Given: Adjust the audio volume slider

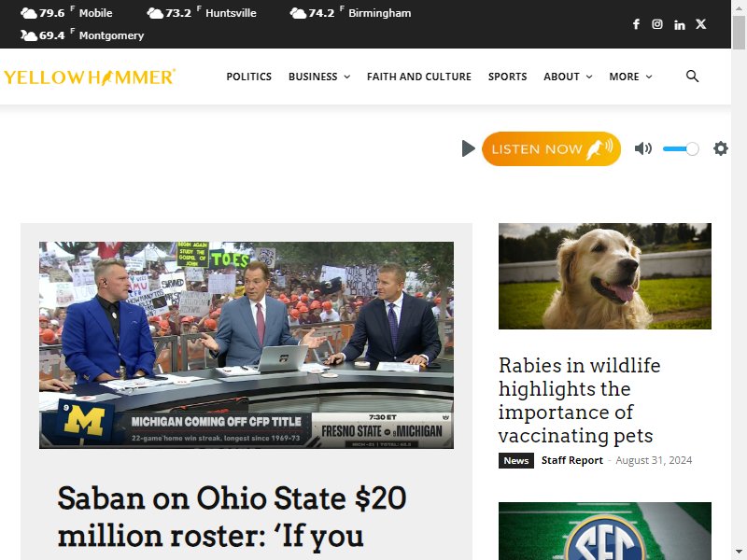Looking at the screenshot, I should [681, 149].
